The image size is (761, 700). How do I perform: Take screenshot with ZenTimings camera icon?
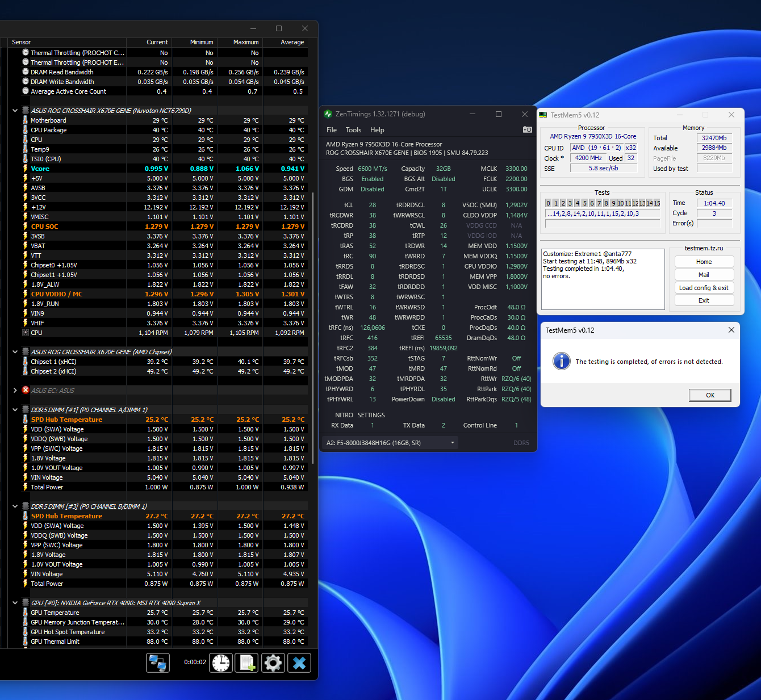[527, 130]
